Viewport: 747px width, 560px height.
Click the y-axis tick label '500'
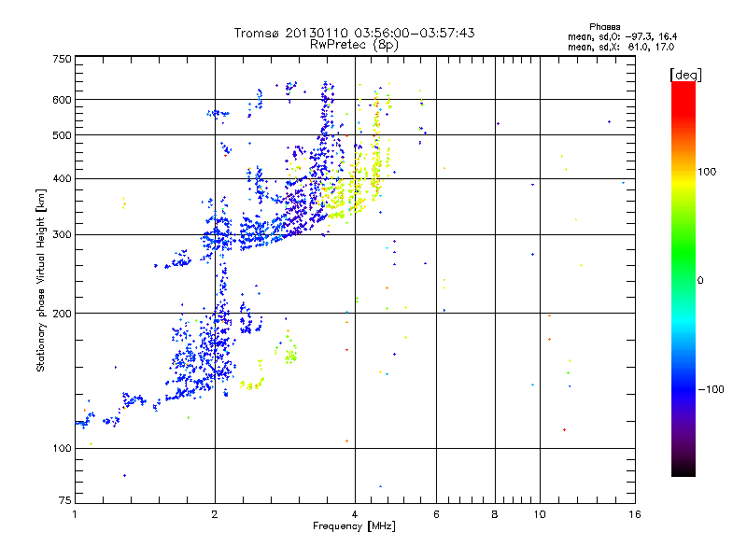[x=62, y=135]
